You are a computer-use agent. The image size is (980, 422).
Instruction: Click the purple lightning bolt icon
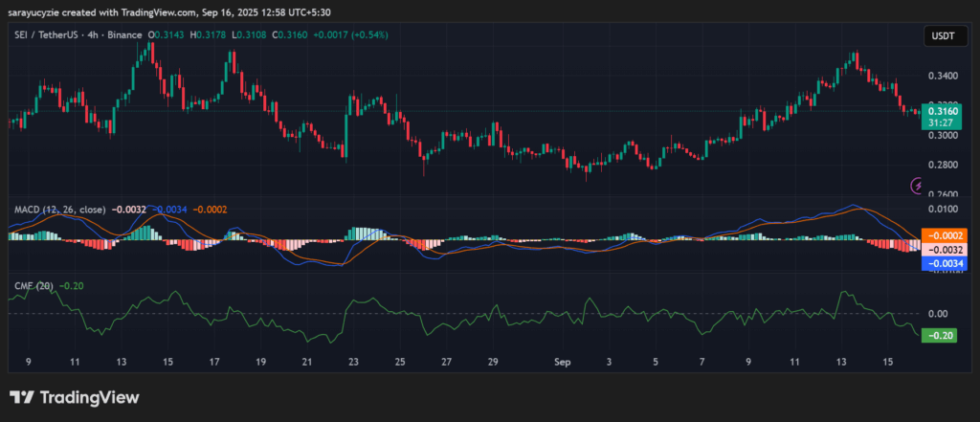coord(918,185)
